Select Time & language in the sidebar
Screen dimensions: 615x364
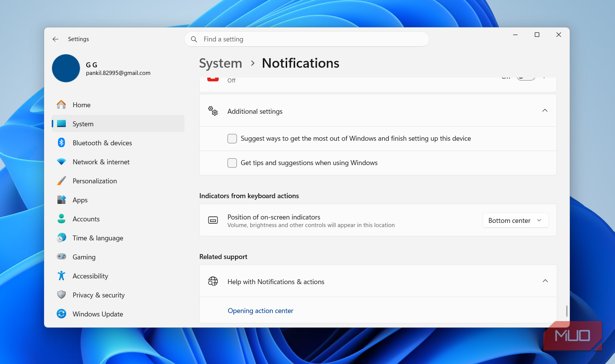(x=118, y=238)
